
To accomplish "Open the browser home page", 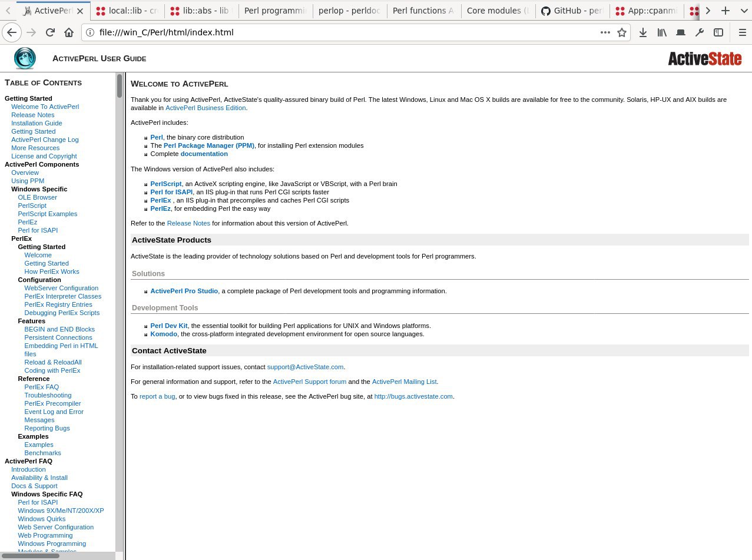I will coord(69,32).
